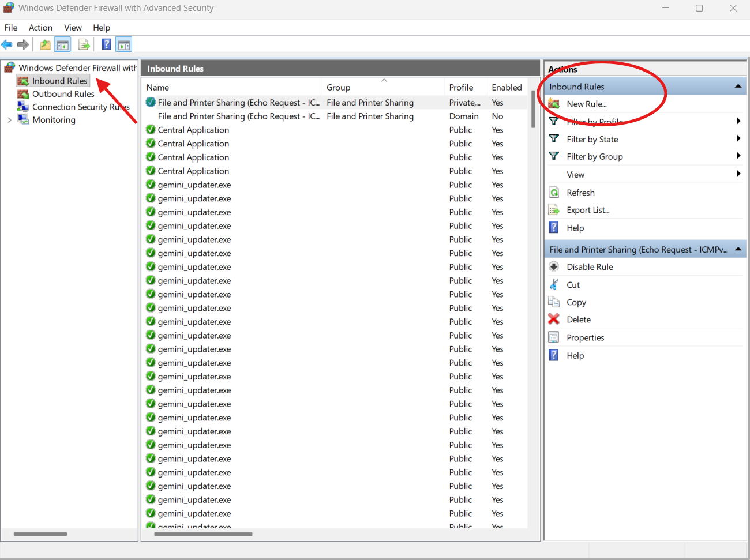Toggle the Show/Hide Console Tree button

click(62, 44)
